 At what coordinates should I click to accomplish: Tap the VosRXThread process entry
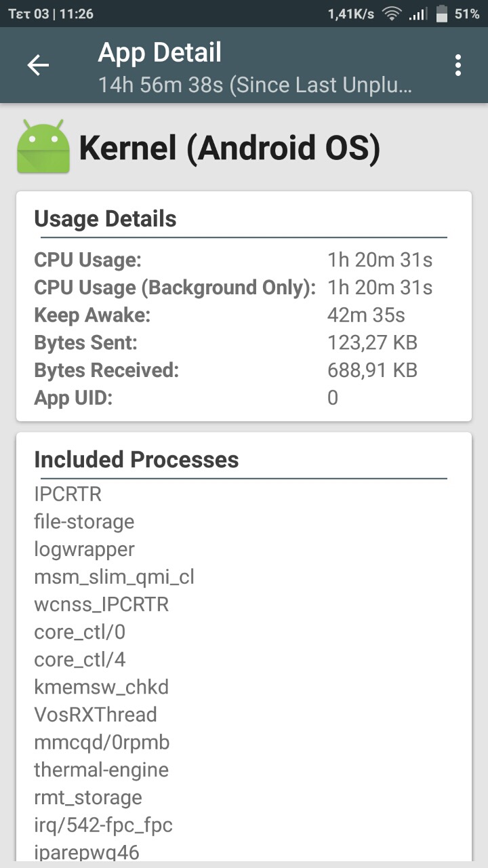[x=96, y=715]
